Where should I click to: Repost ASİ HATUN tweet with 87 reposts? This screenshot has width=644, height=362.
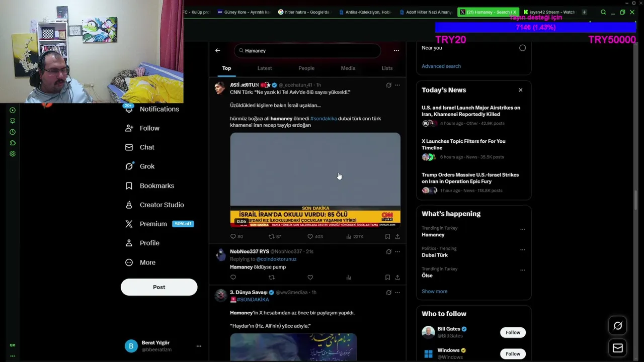[275, 236]
